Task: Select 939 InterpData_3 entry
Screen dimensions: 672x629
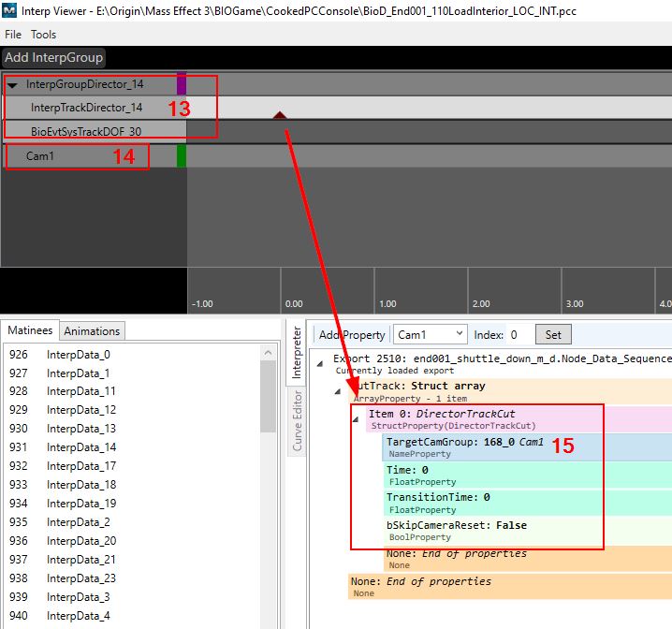Action: point(131,597)
